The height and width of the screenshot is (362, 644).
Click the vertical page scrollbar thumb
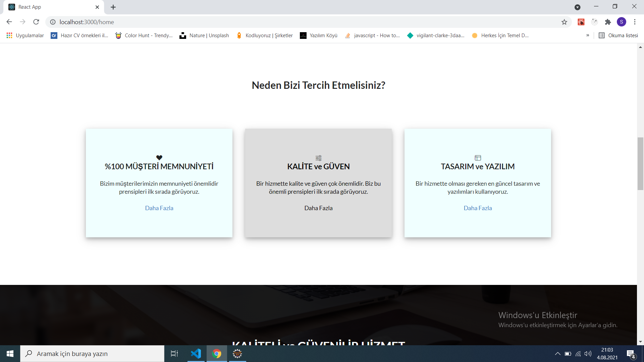pos(640,163)
